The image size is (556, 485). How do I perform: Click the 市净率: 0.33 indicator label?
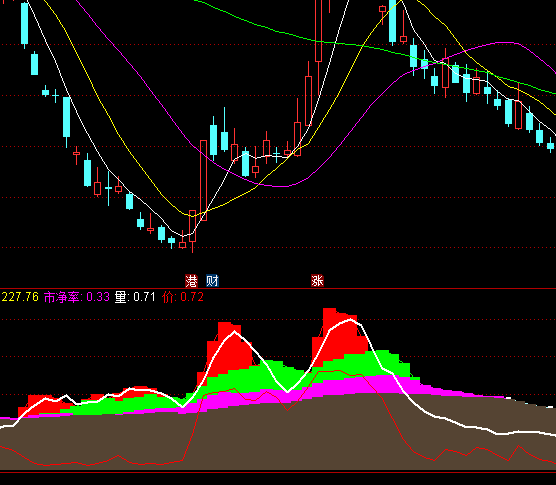click(77, 297)
